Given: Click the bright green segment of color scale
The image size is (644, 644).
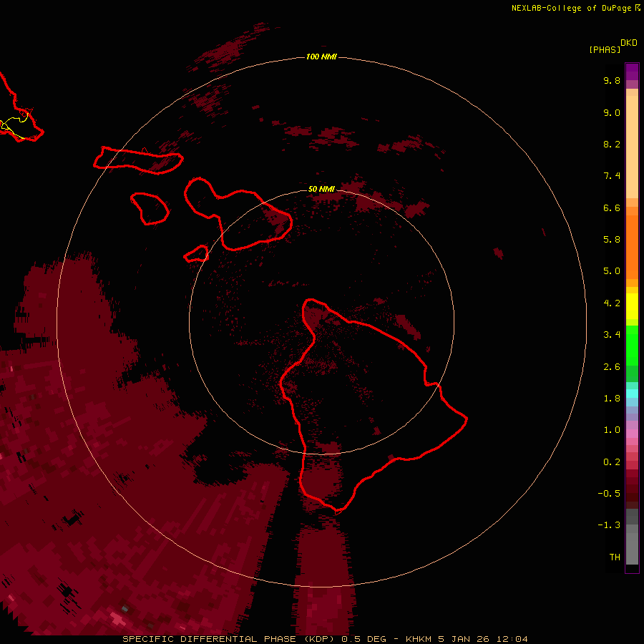Looking at the screenshot, I should coord(632,345).
